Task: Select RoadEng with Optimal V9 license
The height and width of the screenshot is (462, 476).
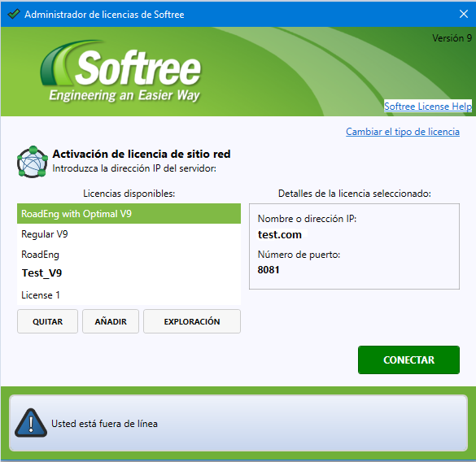Action: click(129, 214)
